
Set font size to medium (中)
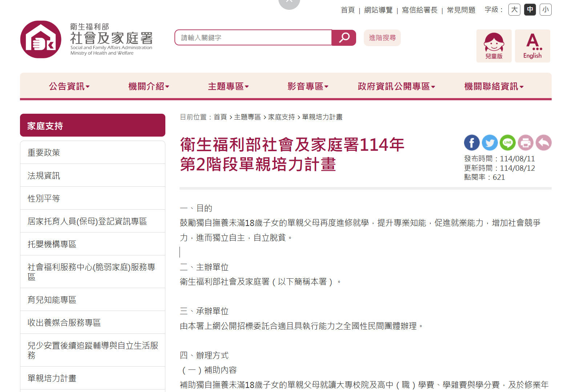(530, 10)
